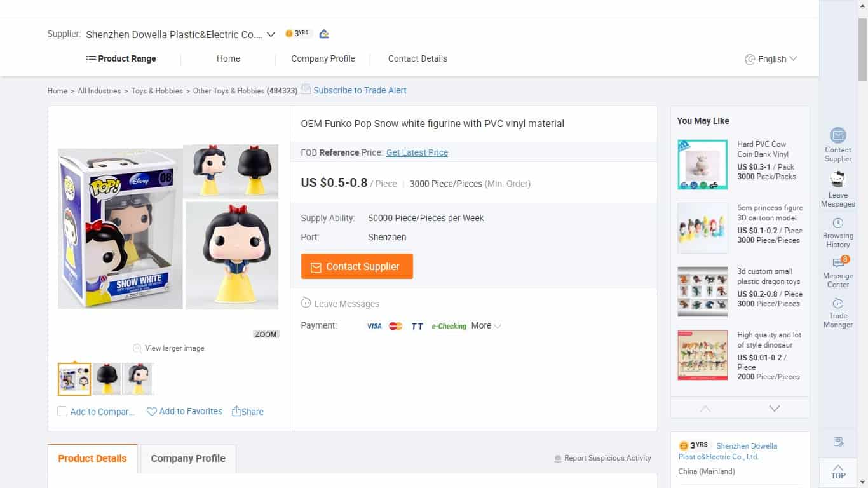Click the main Snow White product image
The height and width of the screenshot is (488, 868).
(x=168, y=227)
